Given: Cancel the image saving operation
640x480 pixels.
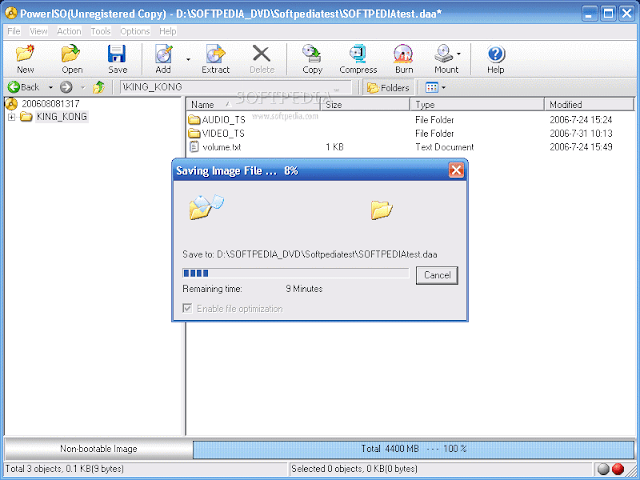Looking at the screenshot, I should [x=437, y=275].
